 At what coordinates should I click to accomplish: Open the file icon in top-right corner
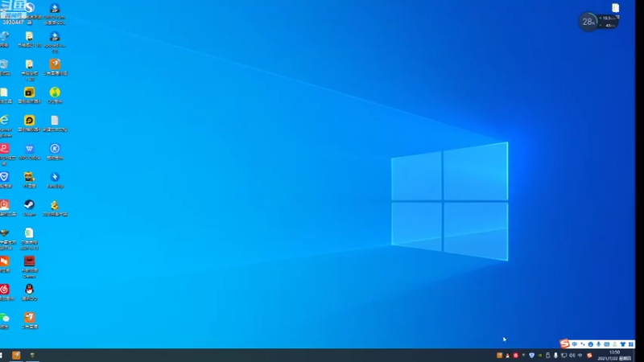615,8
